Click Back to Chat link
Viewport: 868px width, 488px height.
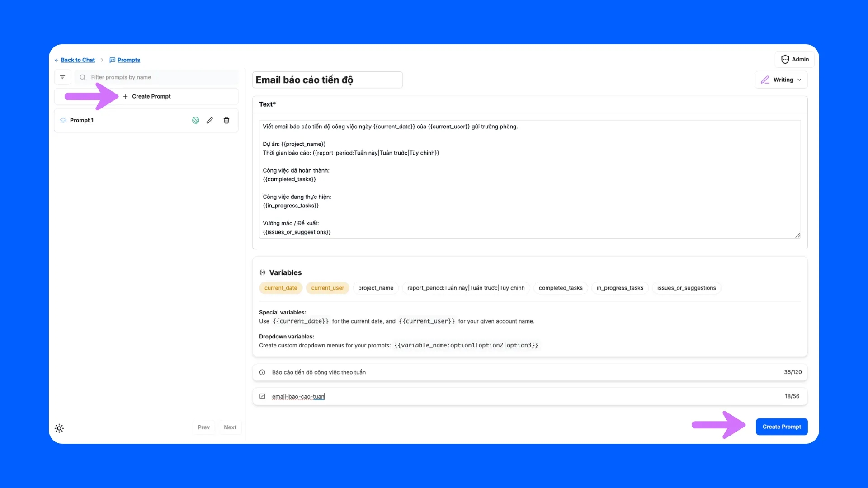point(78,60)
